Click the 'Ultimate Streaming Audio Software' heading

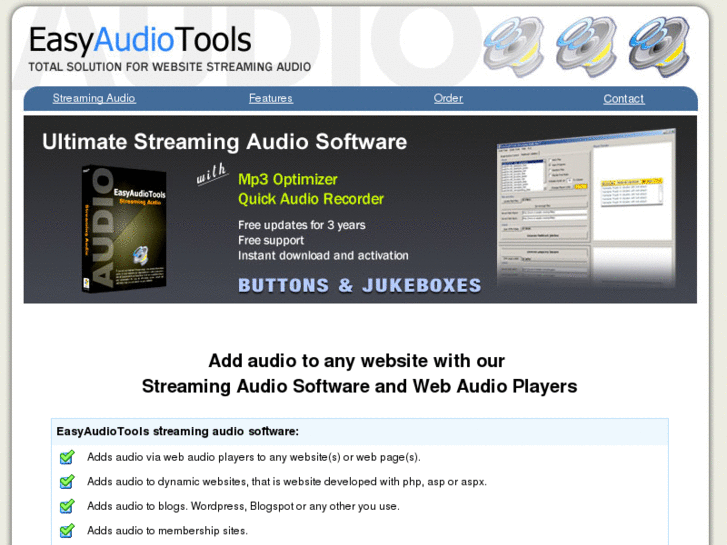click(x=224, y=142)
